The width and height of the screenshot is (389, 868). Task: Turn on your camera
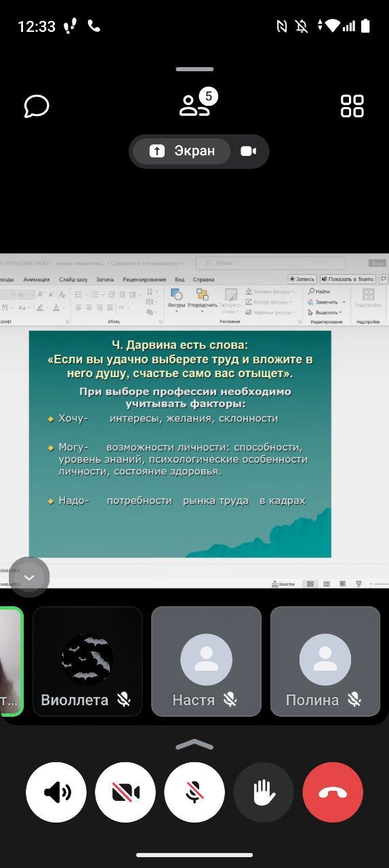tap(125, 792)
